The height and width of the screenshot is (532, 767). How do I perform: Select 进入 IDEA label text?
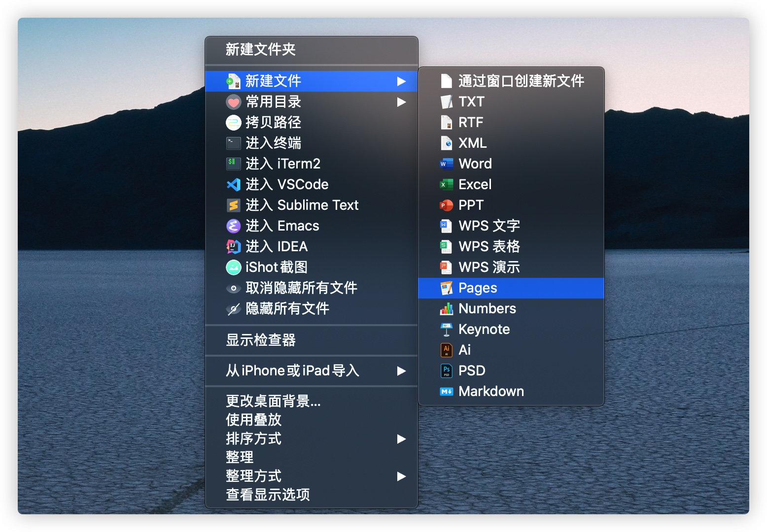pyautogui.click(x=277, y=247)
